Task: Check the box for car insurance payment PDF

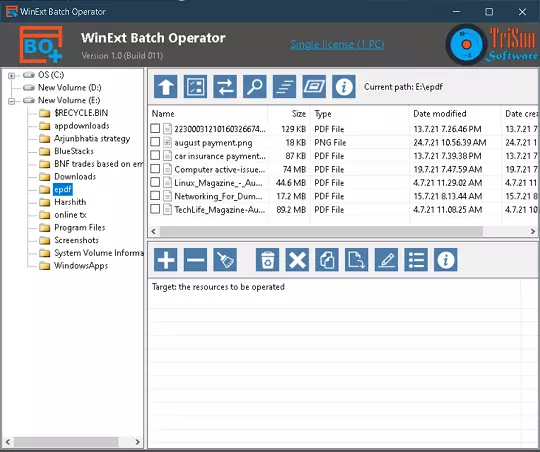Action: tap(155, 155)
